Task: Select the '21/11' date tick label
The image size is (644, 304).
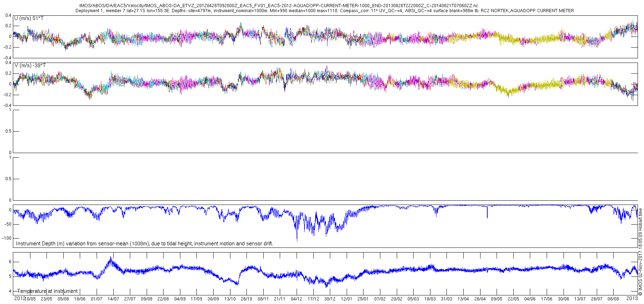Action: coord(280,299)
